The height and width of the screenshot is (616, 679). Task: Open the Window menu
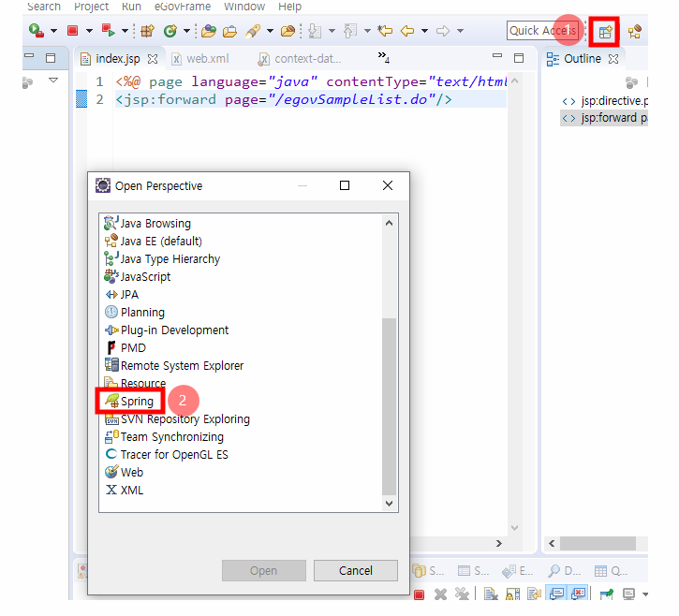[x=244, y=7]
